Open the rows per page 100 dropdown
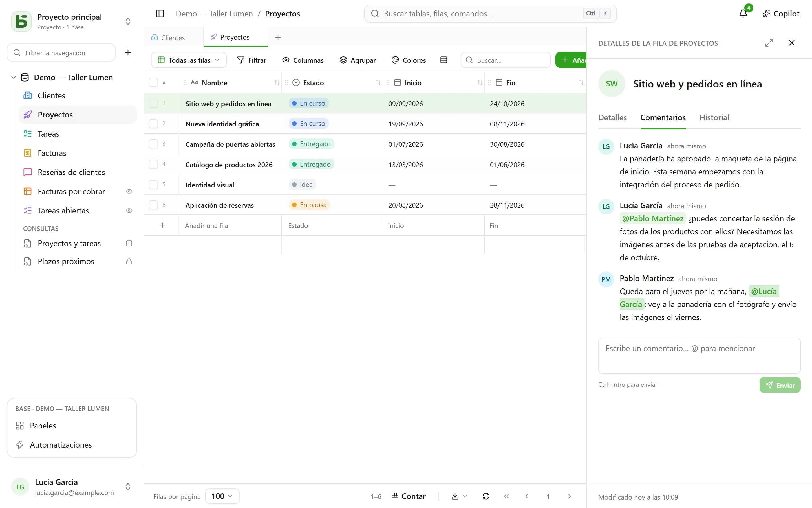This screenshot has height=508, width=812. [x=222, y=496]
